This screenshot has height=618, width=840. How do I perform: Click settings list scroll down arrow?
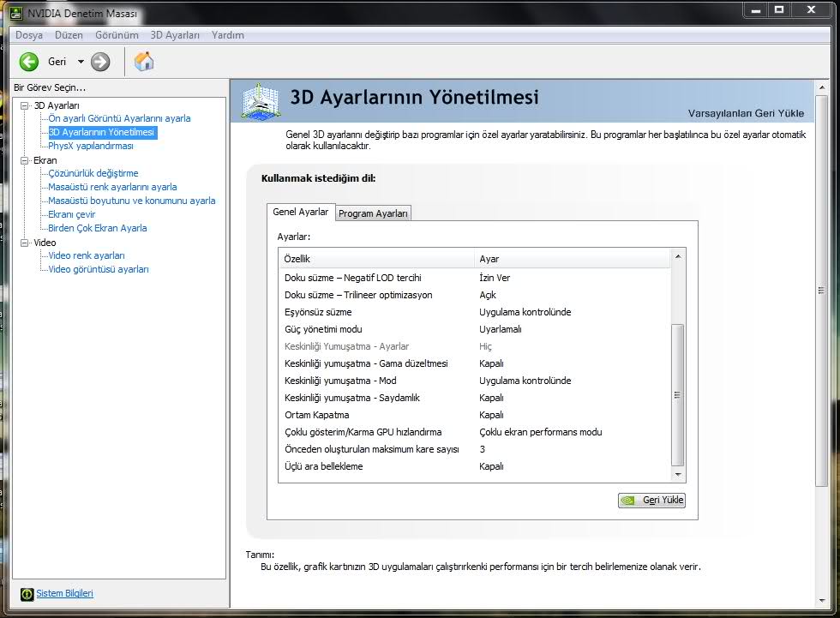(678, 475)
